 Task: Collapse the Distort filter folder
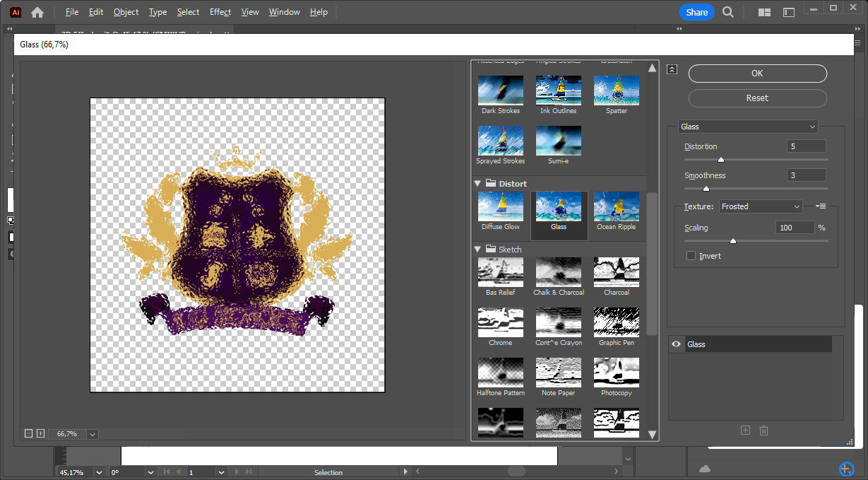point(477,183)
